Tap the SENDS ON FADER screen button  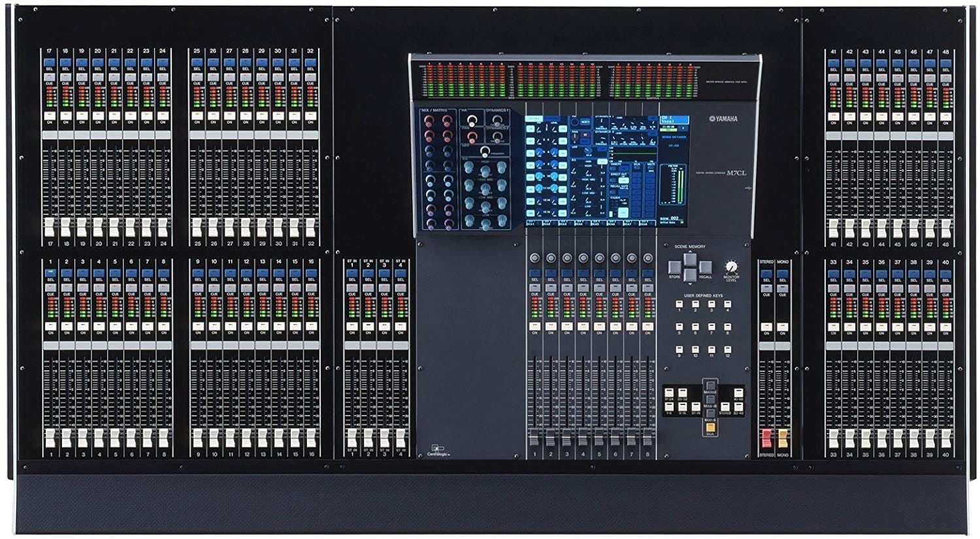coord(674,137)
